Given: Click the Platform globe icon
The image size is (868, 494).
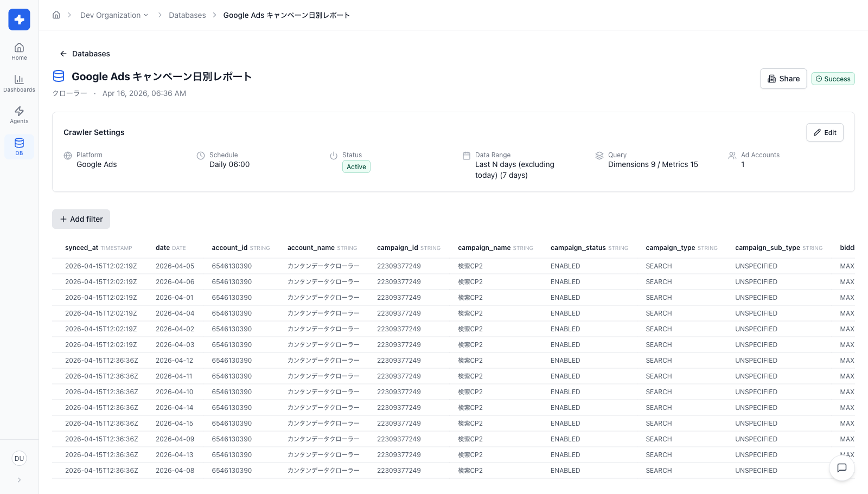Looking at the screenshot, I should coord(68,156).
